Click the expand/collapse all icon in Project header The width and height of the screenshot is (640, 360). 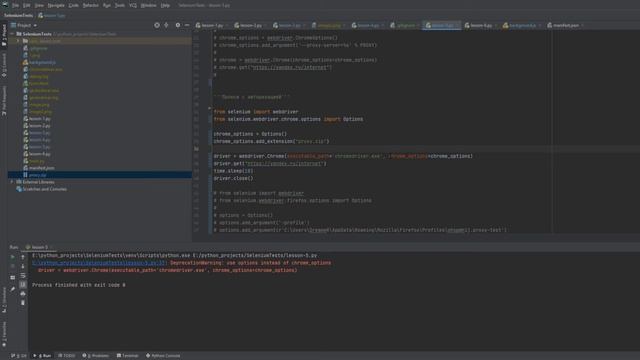166,25
